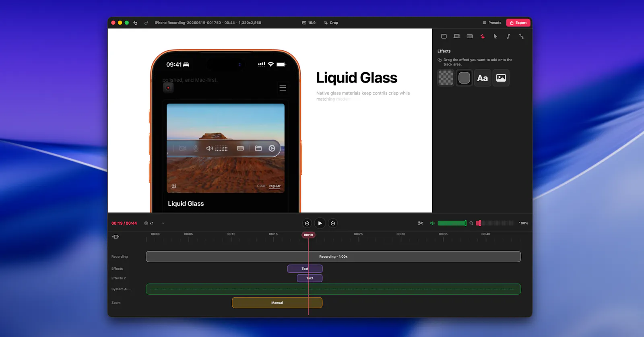The width and height of the screenshot is (644, 337).
Task: Open the Presets menu
Action: pyautogui.click(x=492, y=23)
